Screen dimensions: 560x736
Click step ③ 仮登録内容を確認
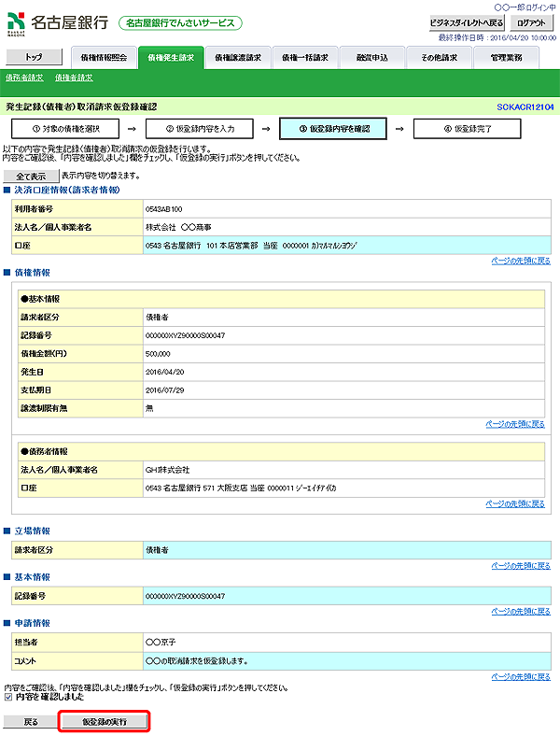pyautogui.click(x=333, y=129)
